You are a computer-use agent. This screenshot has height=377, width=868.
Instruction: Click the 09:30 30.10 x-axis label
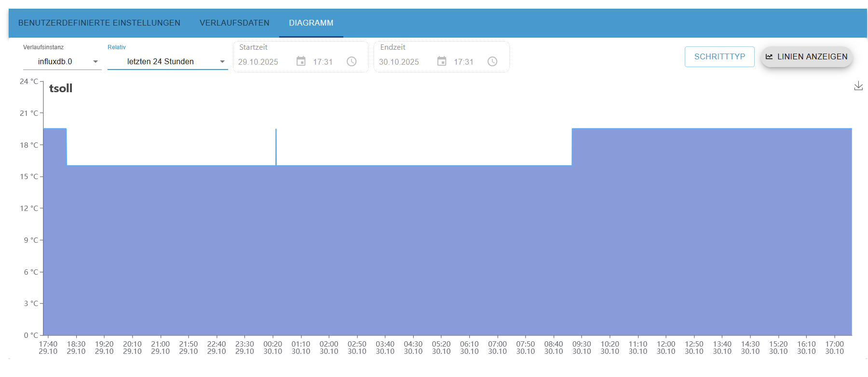pyautogui.click(x=582, y=348)
